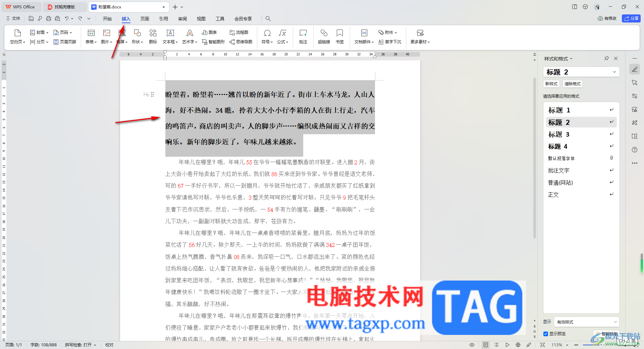This screenshot has height=349, width=644.
Task: Switch to outline view in status bar
Action: 496,345
